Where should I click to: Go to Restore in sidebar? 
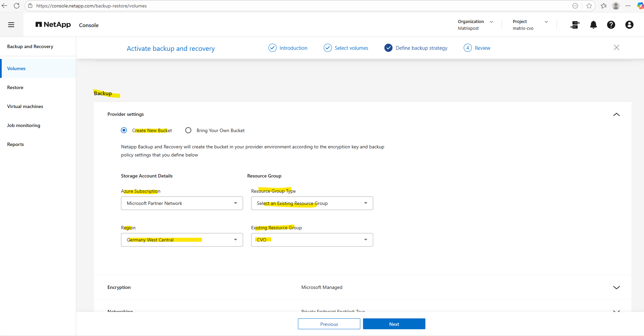click(15, 87)
